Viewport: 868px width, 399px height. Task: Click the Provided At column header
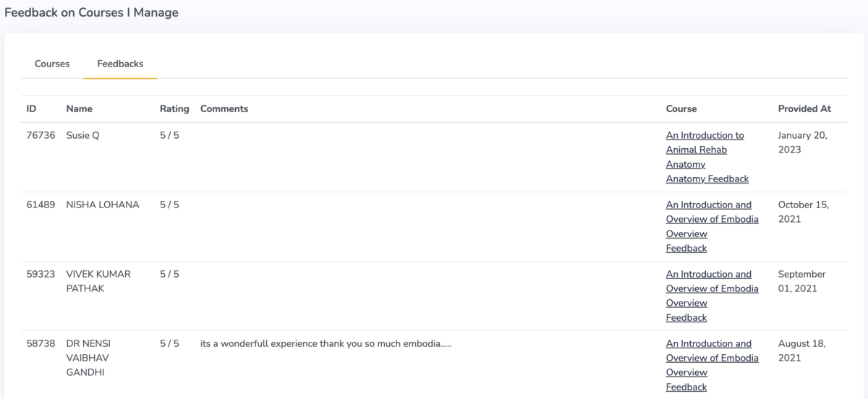coord(804,108)
